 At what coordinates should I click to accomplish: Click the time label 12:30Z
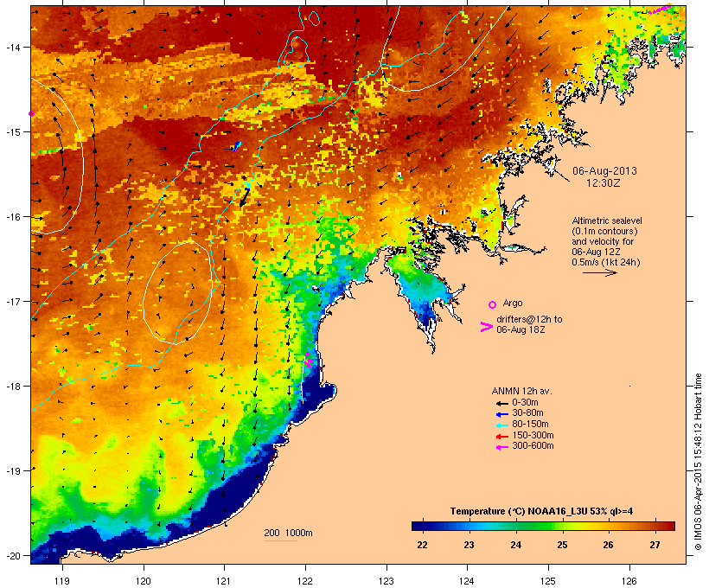604,183
